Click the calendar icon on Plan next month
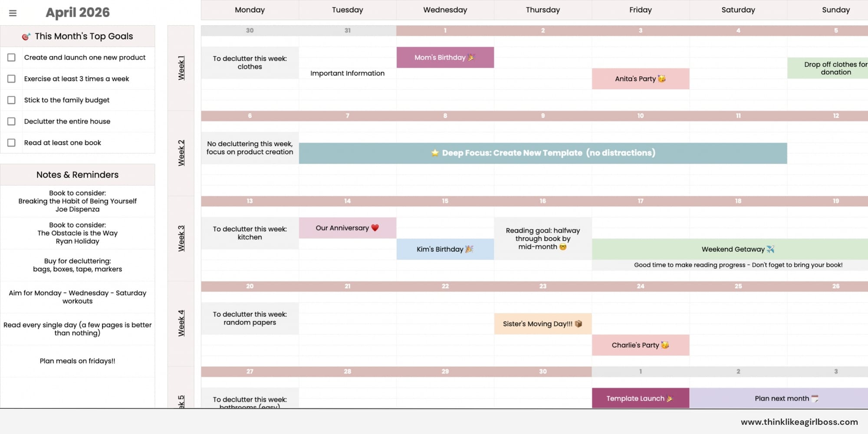 pyautogui.click(x=815, y=398)
